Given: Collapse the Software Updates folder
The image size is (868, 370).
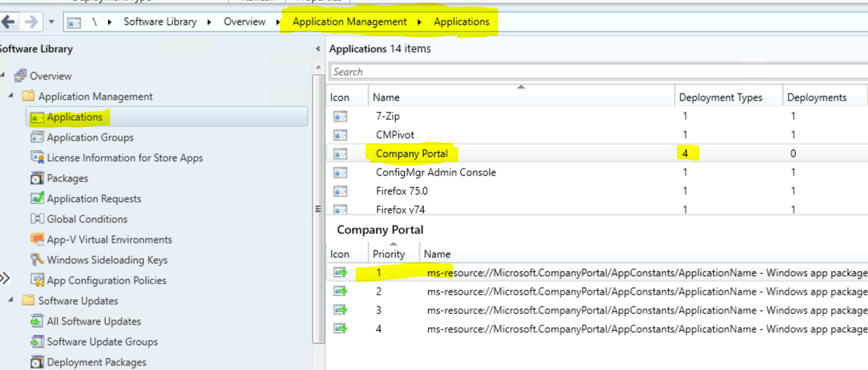Looking at the screenshot, I should click(x=11, y=300).
